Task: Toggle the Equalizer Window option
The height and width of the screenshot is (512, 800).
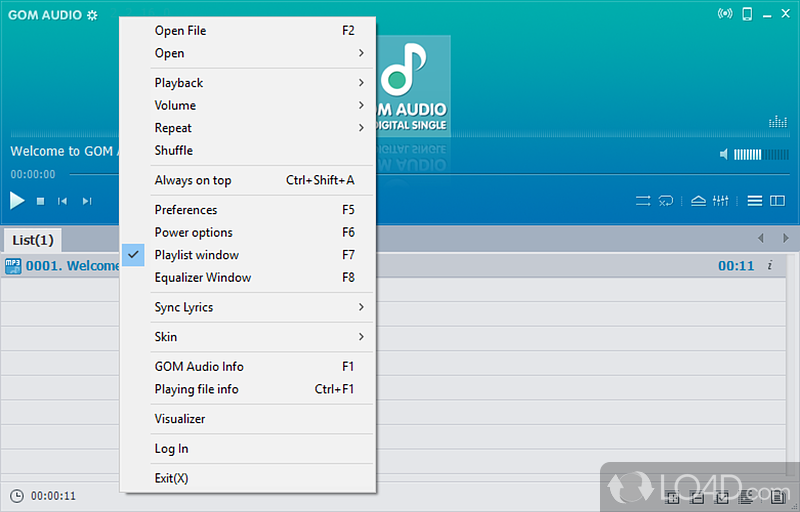Action: 248,277
